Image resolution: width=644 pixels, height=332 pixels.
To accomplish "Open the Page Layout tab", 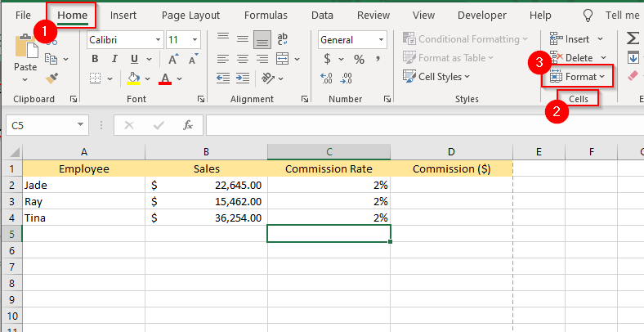I will click(x=190, y=15).
